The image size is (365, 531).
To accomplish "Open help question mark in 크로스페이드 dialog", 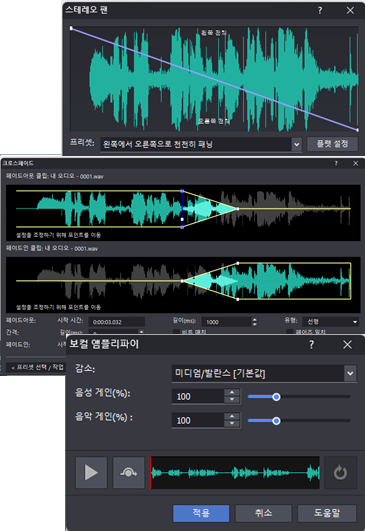I will click(x=336, y=163).
